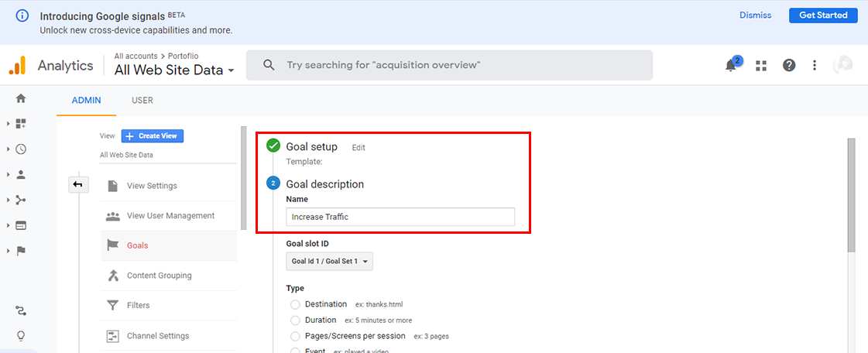
Task: Click the page's vertical scrollbar
Action: point(852,194)
